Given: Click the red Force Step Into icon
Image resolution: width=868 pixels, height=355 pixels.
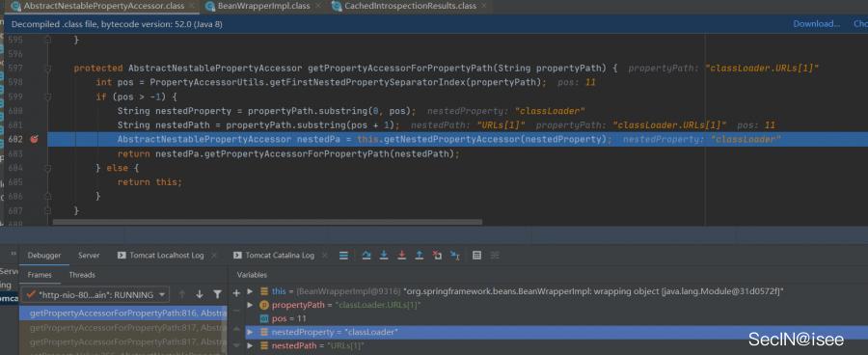Looking at the screenshot, I should [402, 256].
